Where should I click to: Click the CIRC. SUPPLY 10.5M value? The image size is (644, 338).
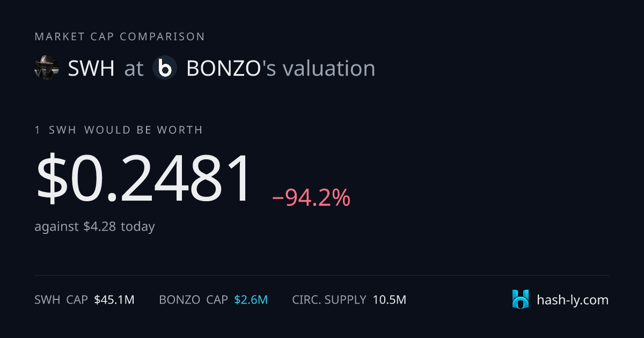[390, 300]
